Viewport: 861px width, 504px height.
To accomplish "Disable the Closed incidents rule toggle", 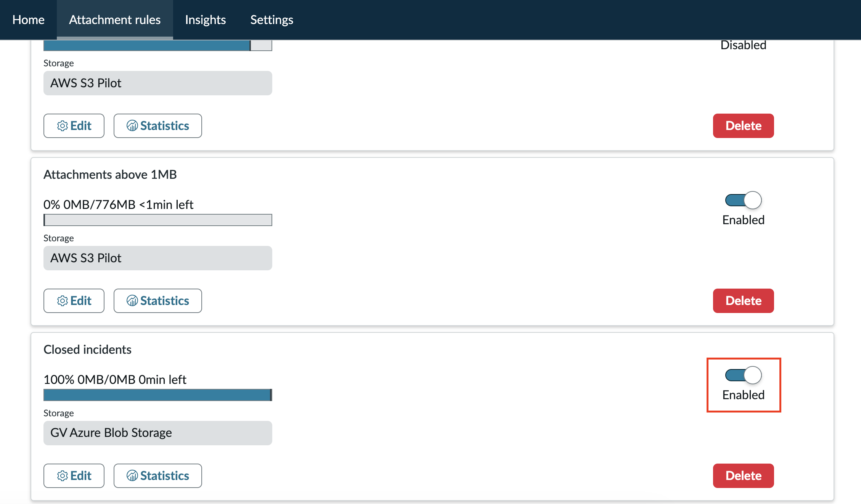I will click(743, 375).
